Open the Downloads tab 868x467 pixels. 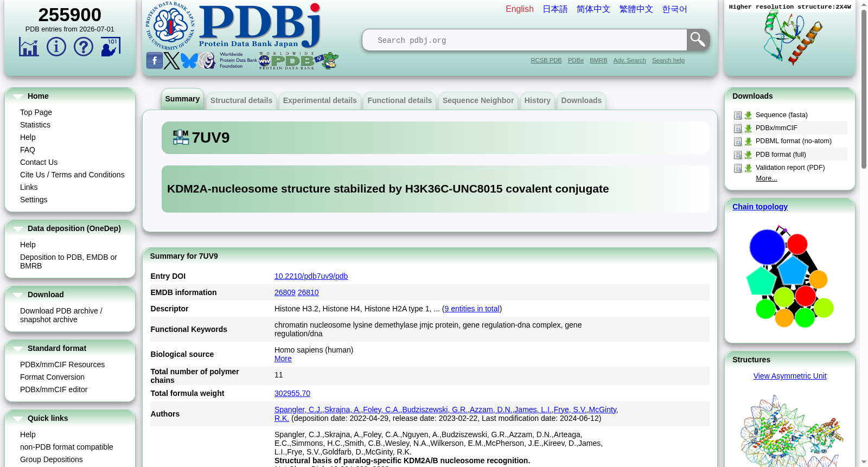click(582, 100)
